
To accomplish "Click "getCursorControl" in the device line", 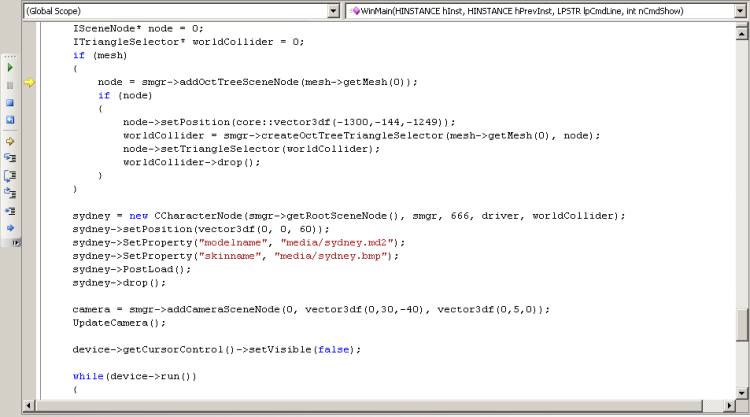I will (173, 350).
